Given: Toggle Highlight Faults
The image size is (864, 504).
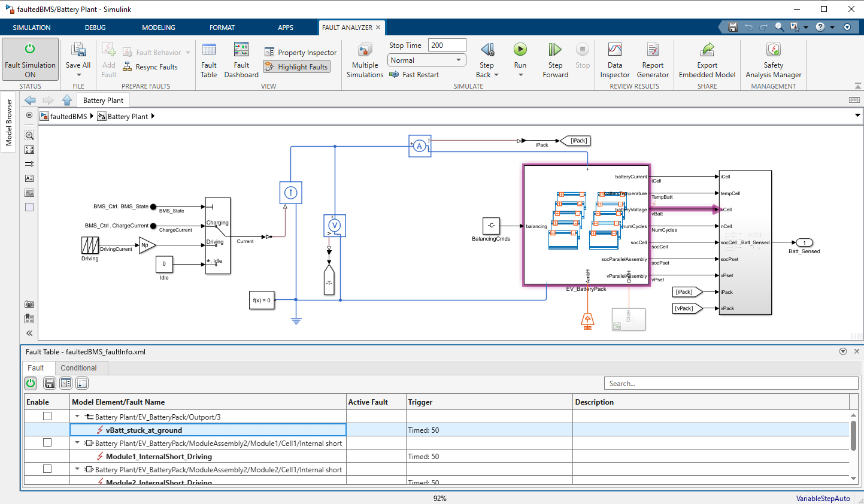Looking at the screenshot, I should (296, 67).
